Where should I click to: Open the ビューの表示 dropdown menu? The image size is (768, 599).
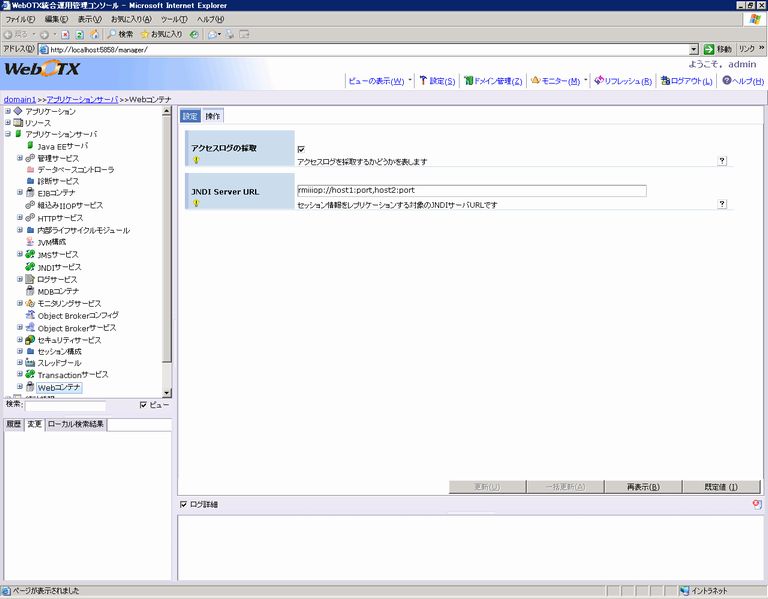(x=378, y=81)
